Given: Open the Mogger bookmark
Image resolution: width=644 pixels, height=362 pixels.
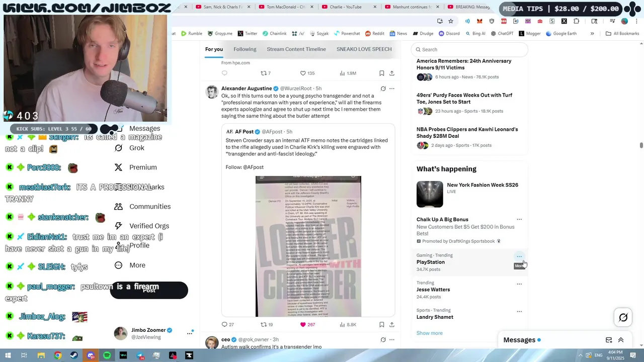Looking at the screenshot, I should pyautogui.click(x=529, y=34).
